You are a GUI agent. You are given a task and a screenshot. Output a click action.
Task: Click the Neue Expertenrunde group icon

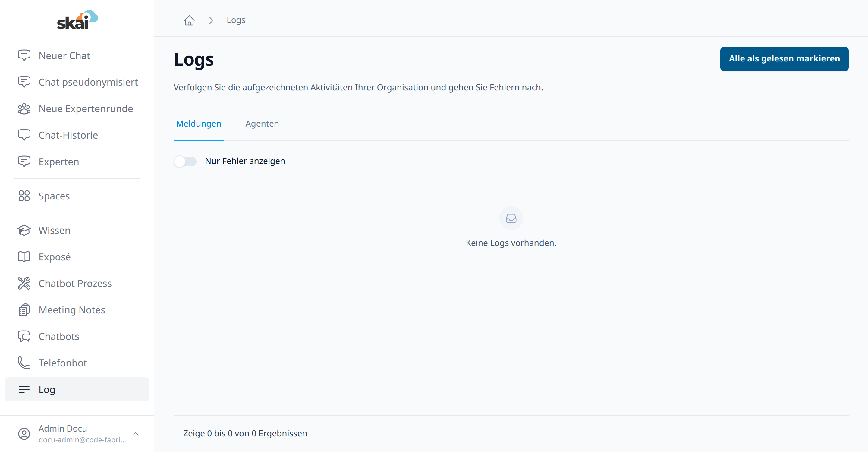click(24, 109)
